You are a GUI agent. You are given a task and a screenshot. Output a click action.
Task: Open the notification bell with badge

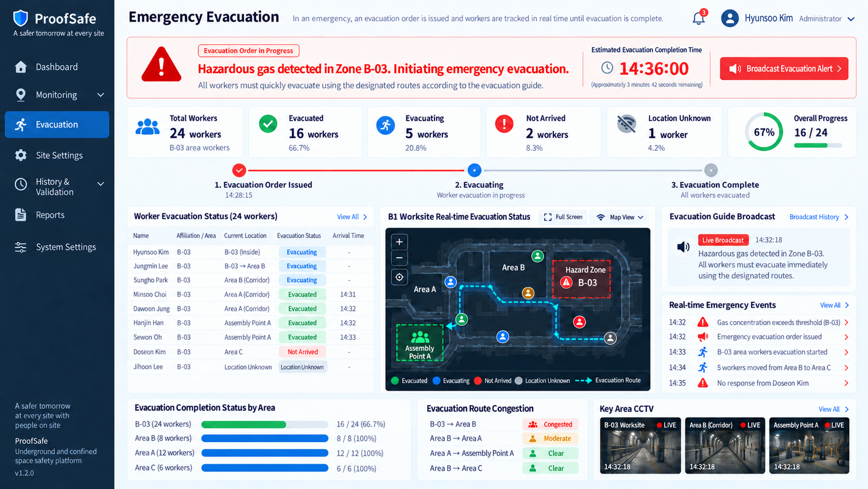click(x=699, y=18)
